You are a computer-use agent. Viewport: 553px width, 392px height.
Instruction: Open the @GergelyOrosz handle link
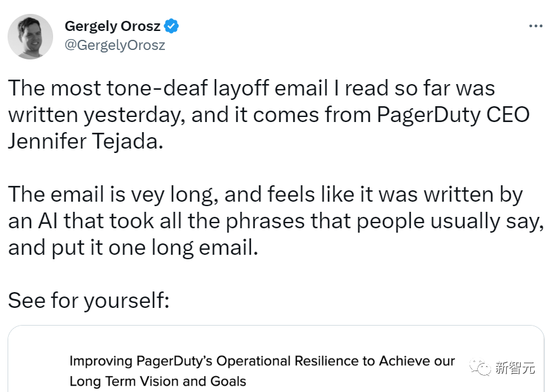pyautogui.click(x=114, y=46)
